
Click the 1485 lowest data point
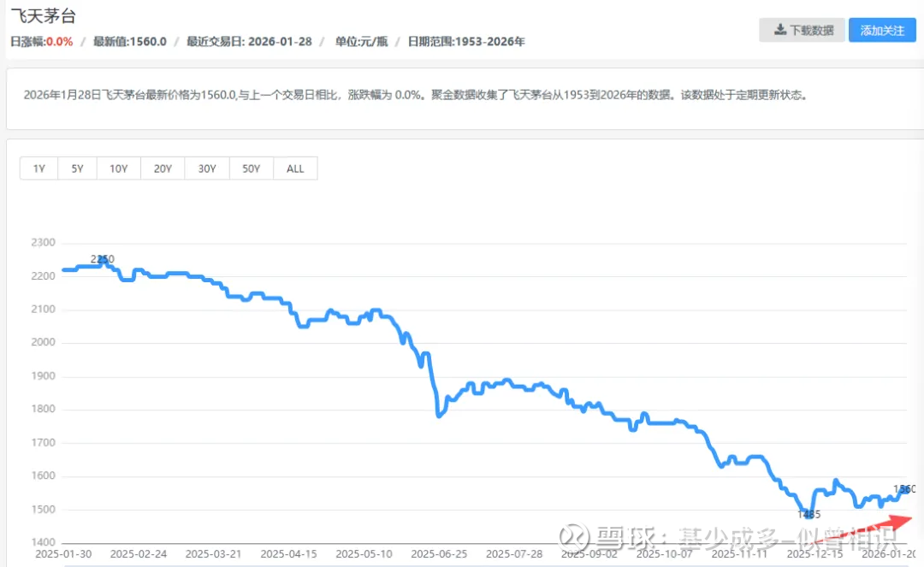click(809, 514)
